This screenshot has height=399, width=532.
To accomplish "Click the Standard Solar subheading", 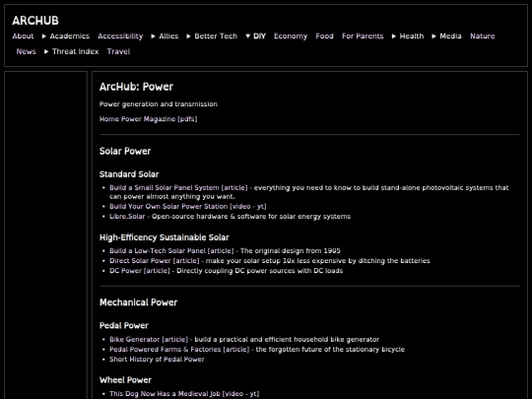I will click(129, 174).
